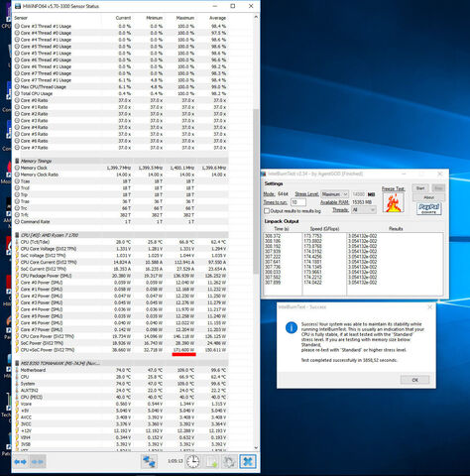Select CPU Core Power (SVI2 TFN) row

pos(121,336)
